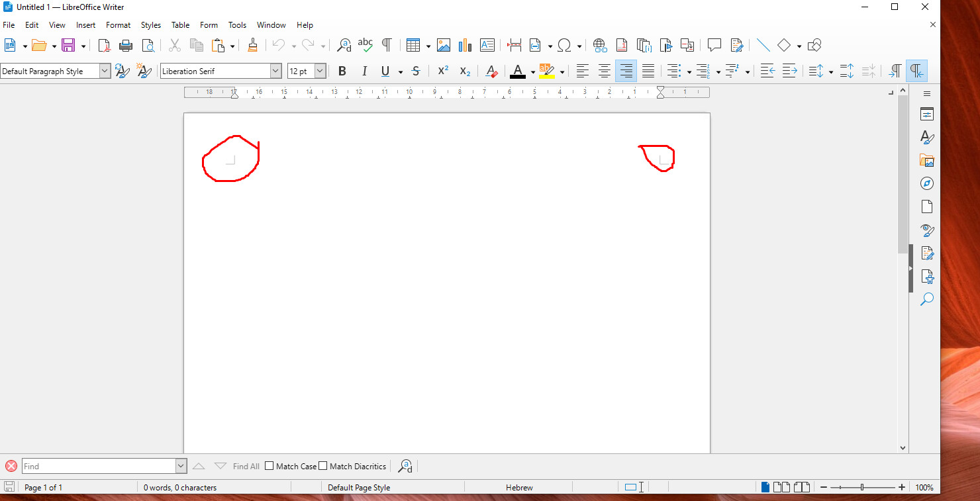Expand the Paragraph Style dropdown
This screenshot has width=980, height=501.
105,71
